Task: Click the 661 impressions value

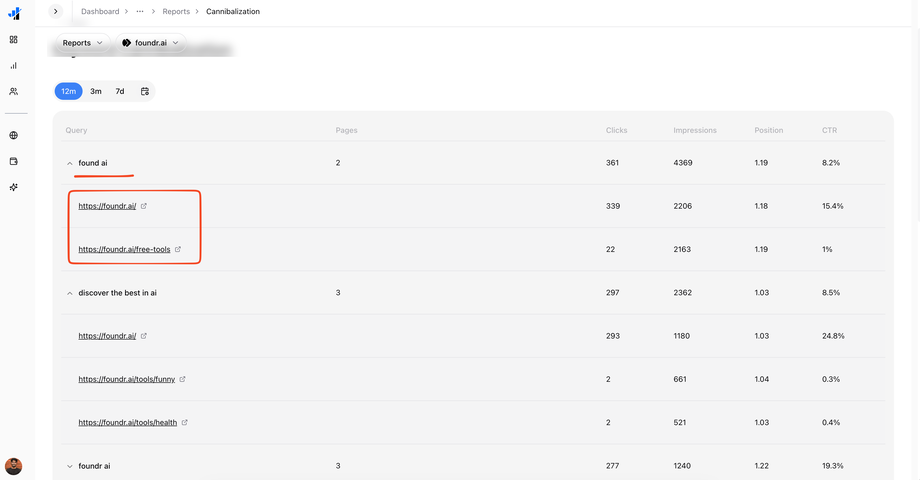Action: (x=680, y=379)
